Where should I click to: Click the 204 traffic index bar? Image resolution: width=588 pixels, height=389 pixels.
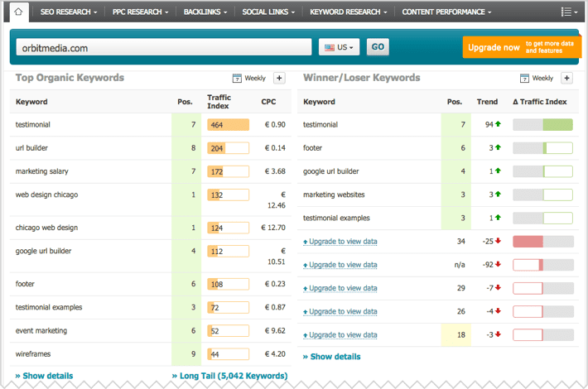tap(228, 148)
